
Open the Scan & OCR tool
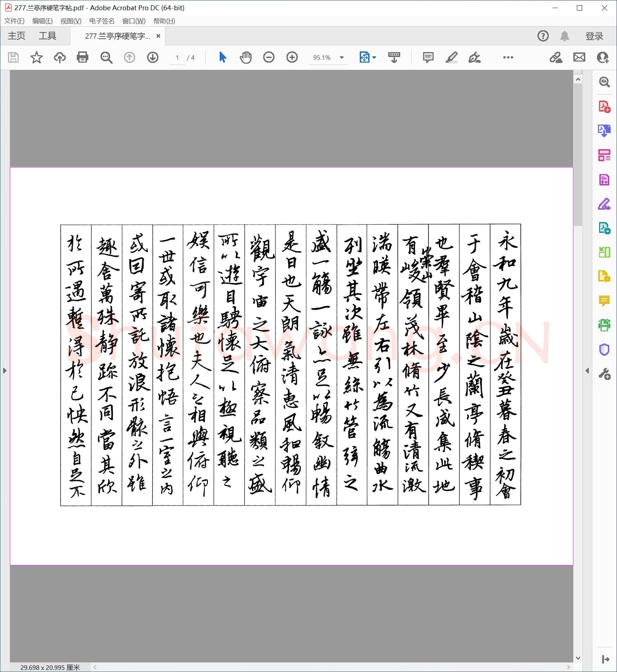[604, 325]
